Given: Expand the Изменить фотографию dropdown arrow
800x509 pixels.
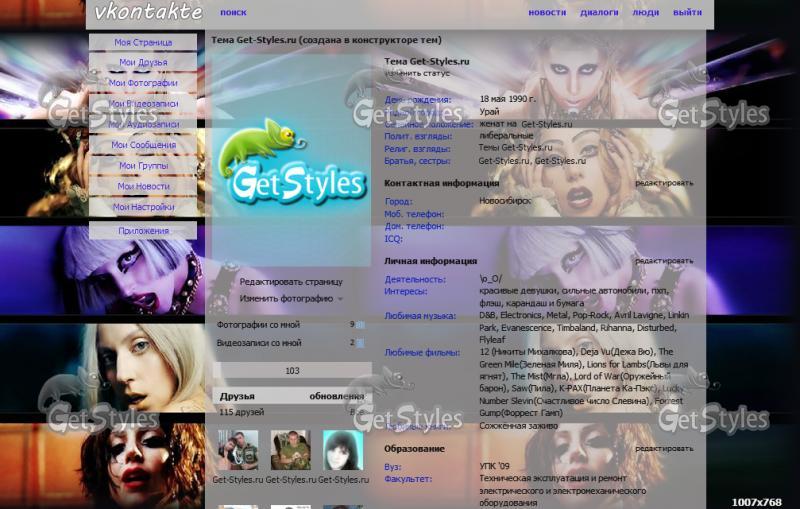Looking at the screenshot, I should coord(340,299).
